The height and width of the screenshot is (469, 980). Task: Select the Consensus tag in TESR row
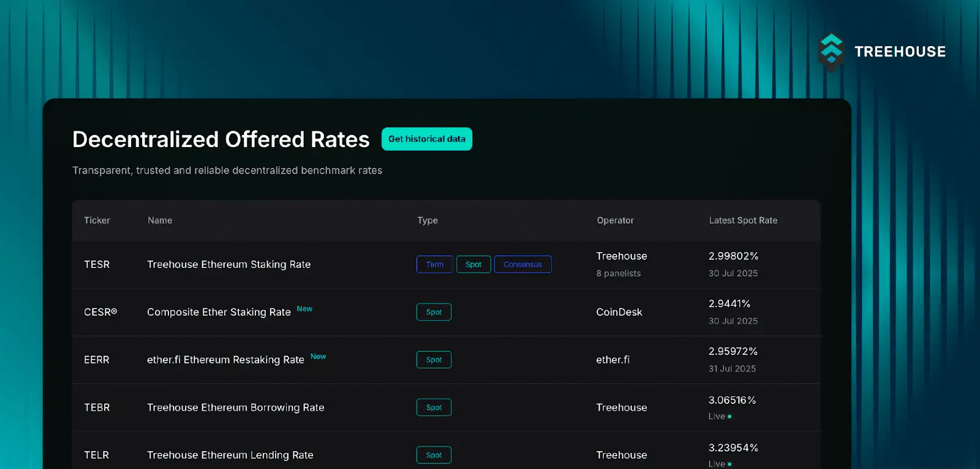[522, 264]
